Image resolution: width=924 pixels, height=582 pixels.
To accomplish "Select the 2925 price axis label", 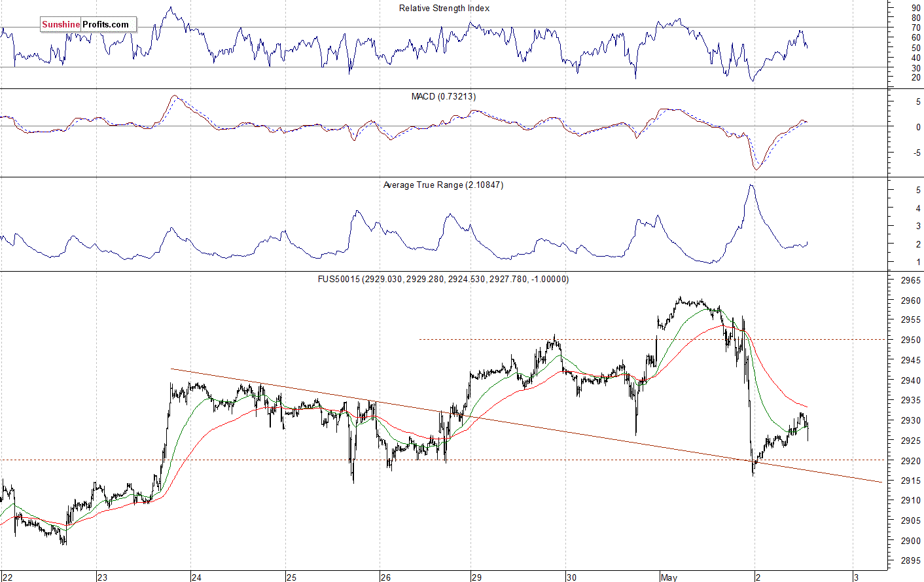I will (x=910, y=441).
